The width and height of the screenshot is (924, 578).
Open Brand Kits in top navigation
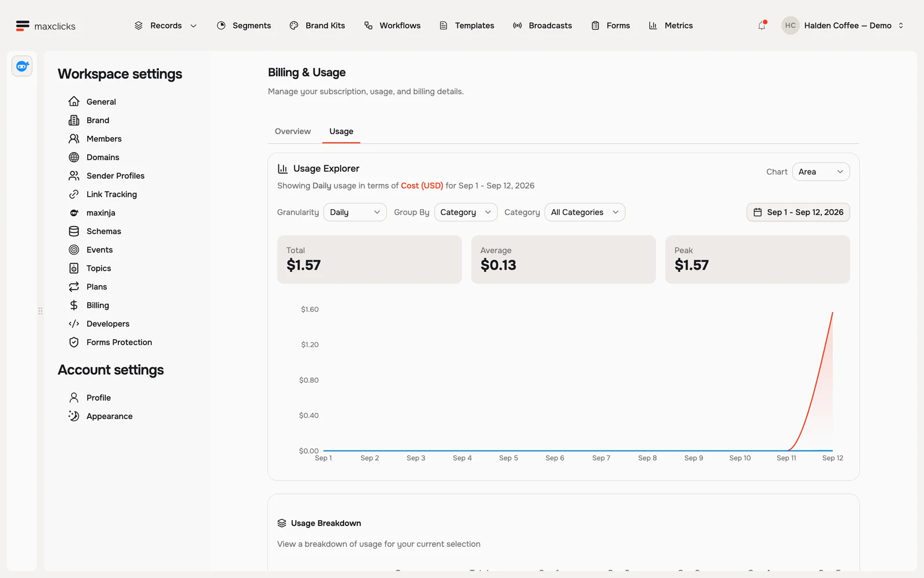(x=318, y=25)
